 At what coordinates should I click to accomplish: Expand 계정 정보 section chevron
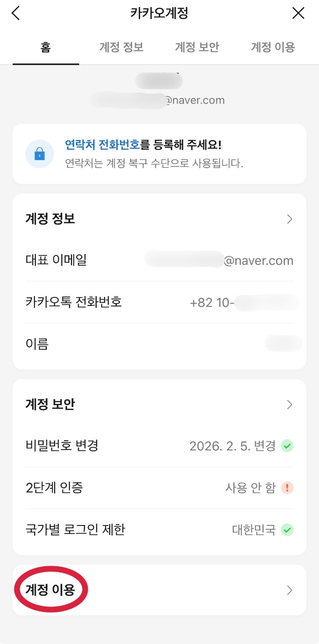pos(289,219)
